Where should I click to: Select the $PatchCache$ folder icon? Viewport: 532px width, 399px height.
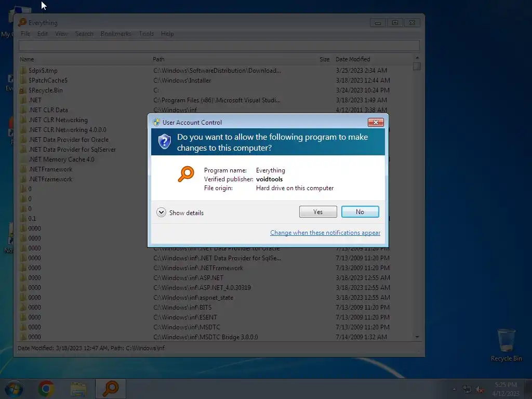coord(23,81)
